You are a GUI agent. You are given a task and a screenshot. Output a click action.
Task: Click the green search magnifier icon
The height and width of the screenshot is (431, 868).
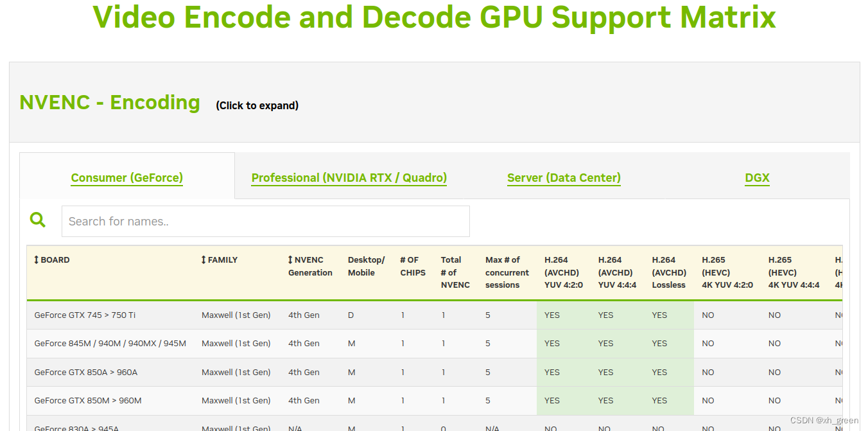point(38,220)
